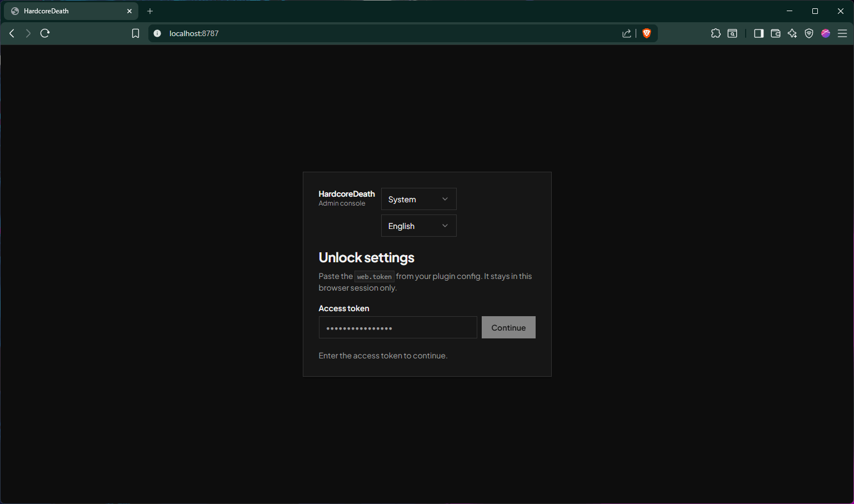
Task: Reload the current page
Action: [45, 33]
